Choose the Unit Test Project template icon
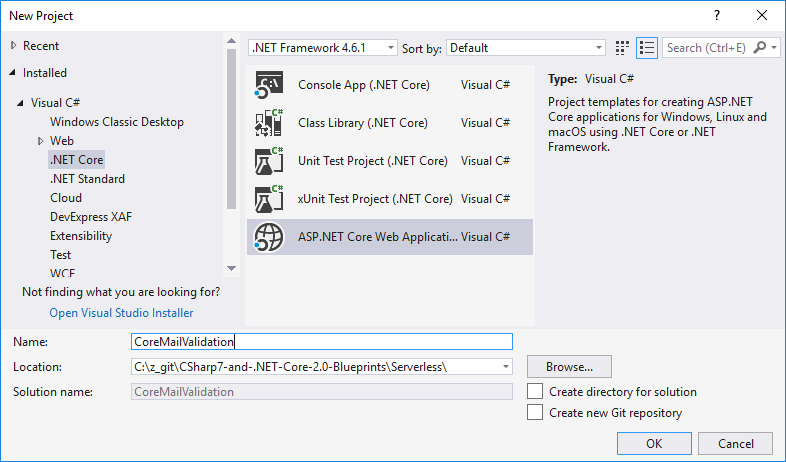Viewport: 786px width, 462px height. click(x=269, y=161)
